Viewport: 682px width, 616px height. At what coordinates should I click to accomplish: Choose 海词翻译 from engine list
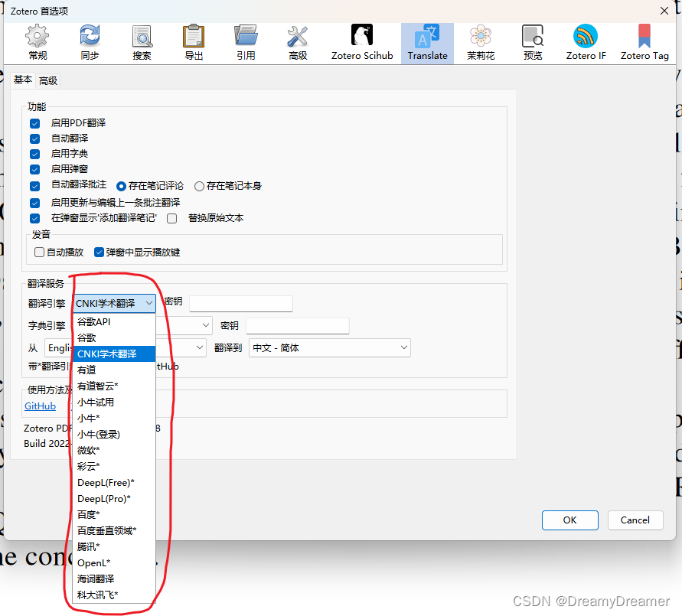point(114,579)
